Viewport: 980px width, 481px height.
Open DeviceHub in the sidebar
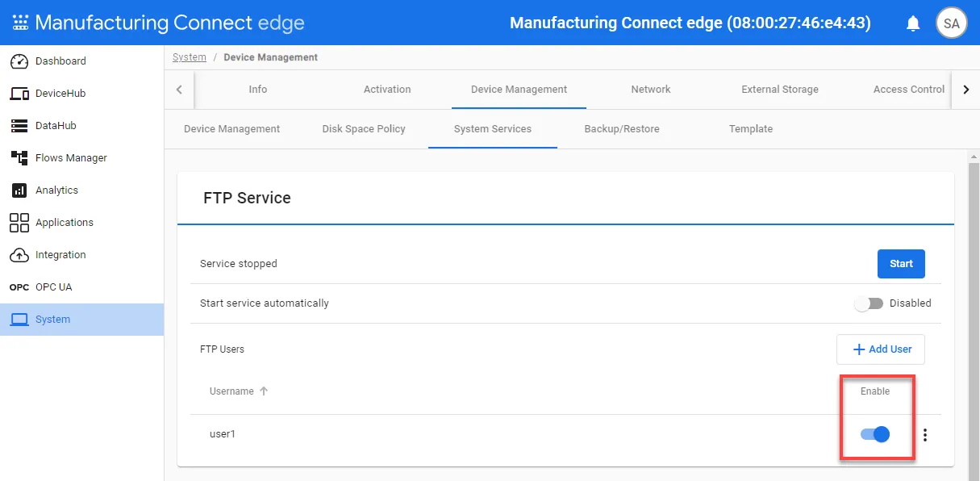pos(82,94)
